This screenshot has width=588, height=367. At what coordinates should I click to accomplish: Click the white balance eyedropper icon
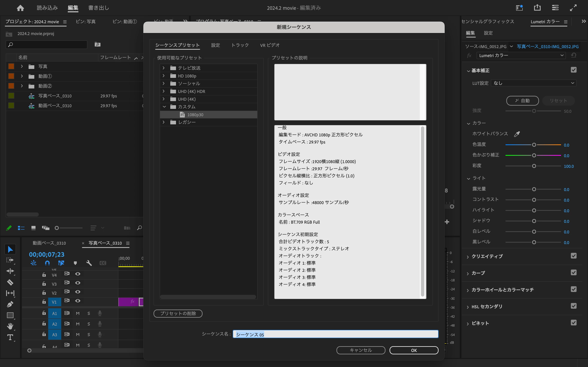point(517,134)
